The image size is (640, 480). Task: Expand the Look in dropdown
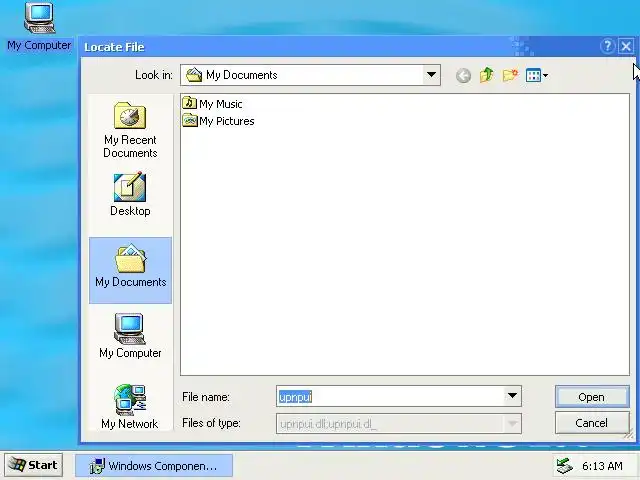431,75
